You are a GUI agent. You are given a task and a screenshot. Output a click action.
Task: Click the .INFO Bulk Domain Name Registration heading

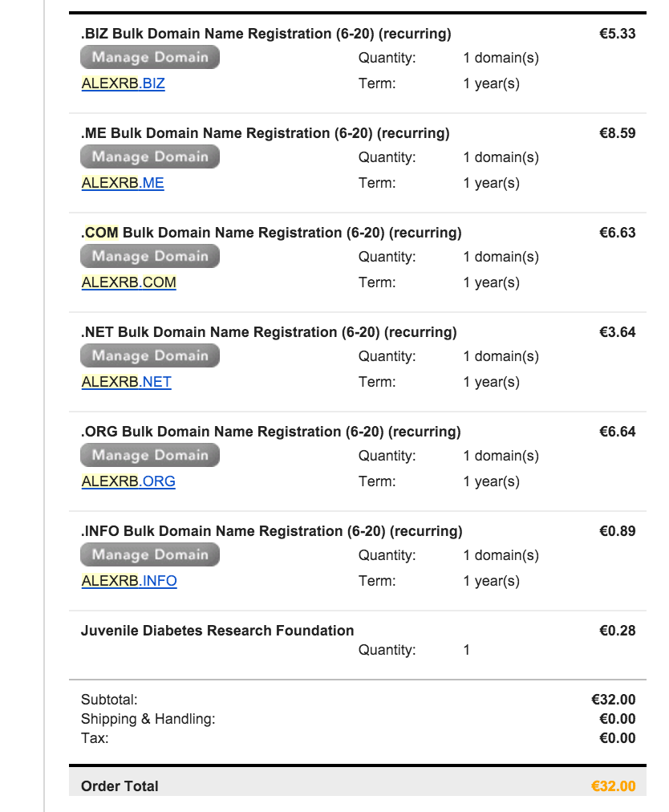[x=271, y=531]
